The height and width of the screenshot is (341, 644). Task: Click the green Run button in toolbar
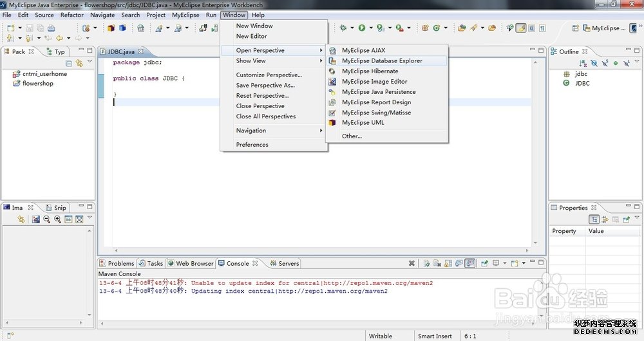pos(362,28)
